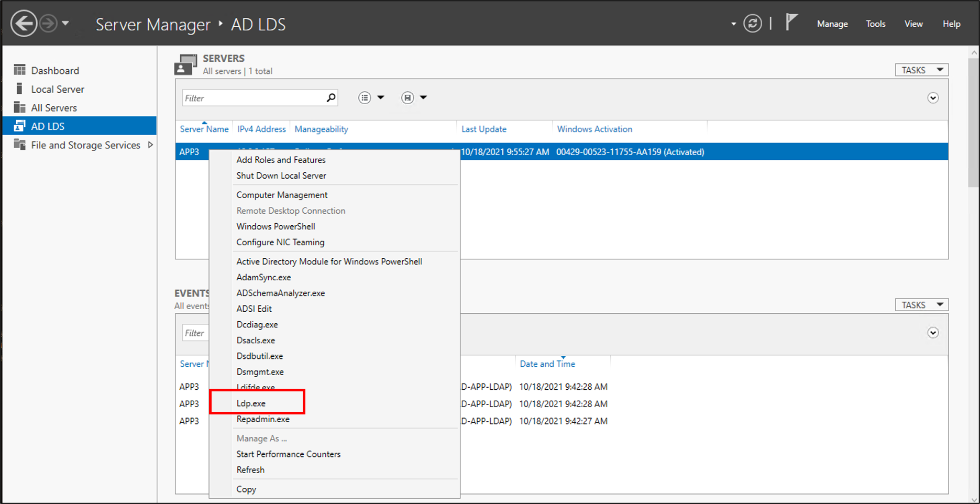Open Servers TASKS dropdown
Image resolution: width=980 pixels, height=504 pixels.
click(921, 70)
